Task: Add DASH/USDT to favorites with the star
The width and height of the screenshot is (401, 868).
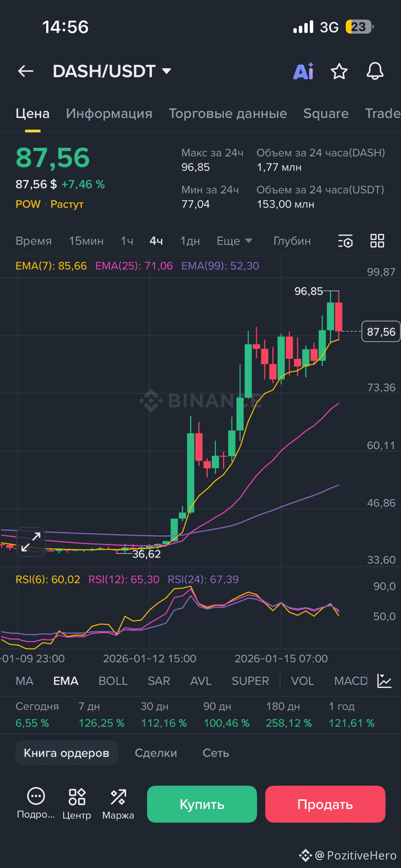Action: point(339,72)
